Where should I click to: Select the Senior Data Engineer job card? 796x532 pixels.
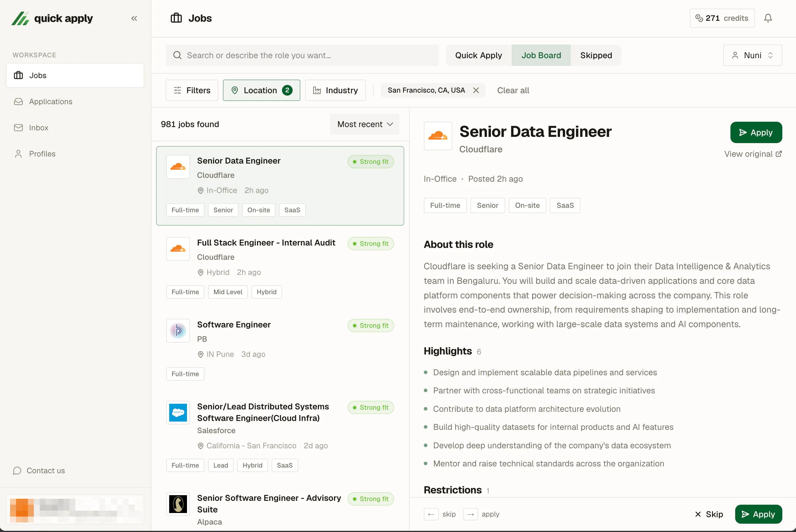point(280,186)
